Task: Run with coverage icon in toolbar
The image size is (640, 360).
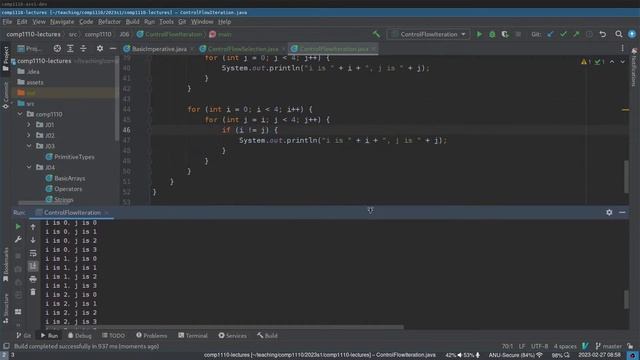Action: 505,34
